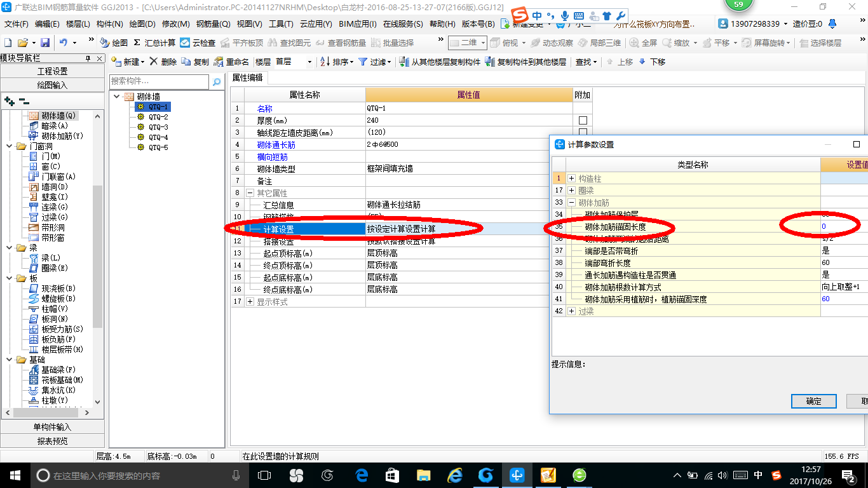Click 复制构件到其他楼层
This screenshot has height=488, width=868.
coord(526,62)
